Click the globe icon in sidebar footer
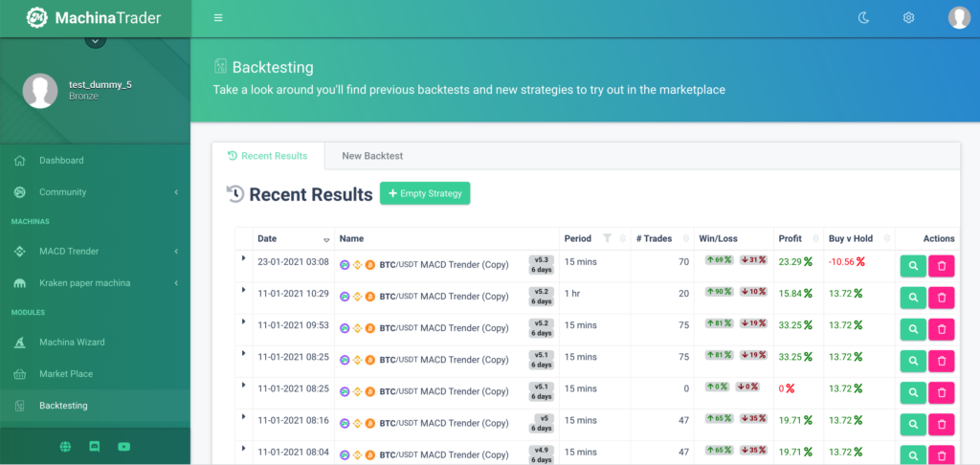 65,446
